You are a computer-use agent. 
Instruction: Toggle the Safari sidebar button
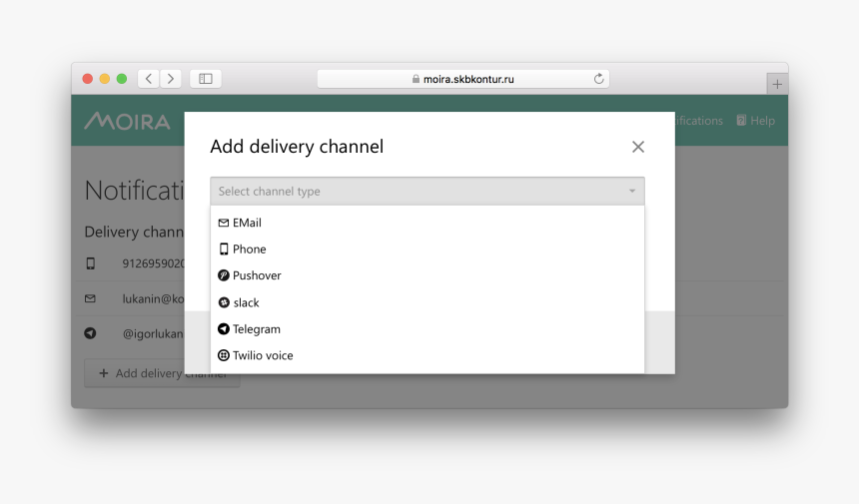(x=206, y=79)
